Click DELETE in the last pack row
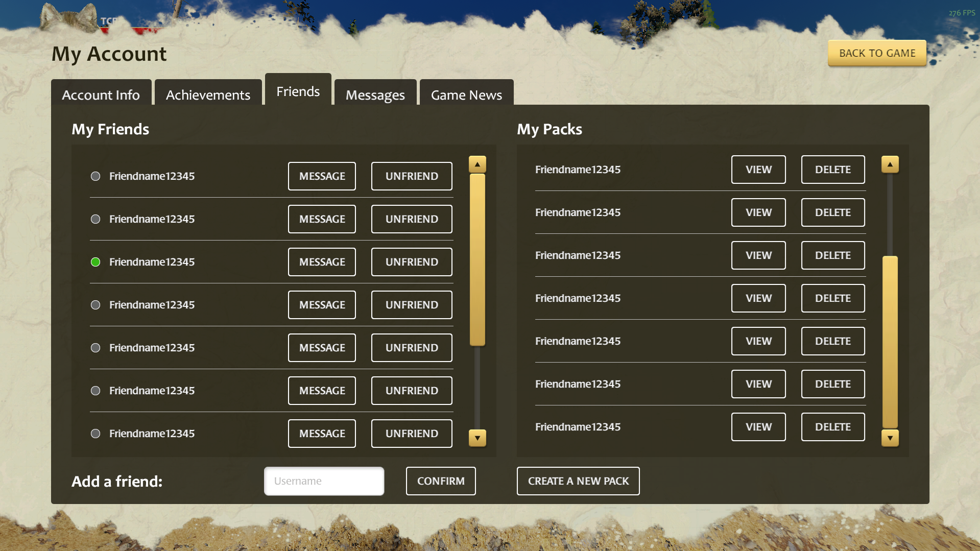Viewport: 980px width, 551px height. point(833,427)
